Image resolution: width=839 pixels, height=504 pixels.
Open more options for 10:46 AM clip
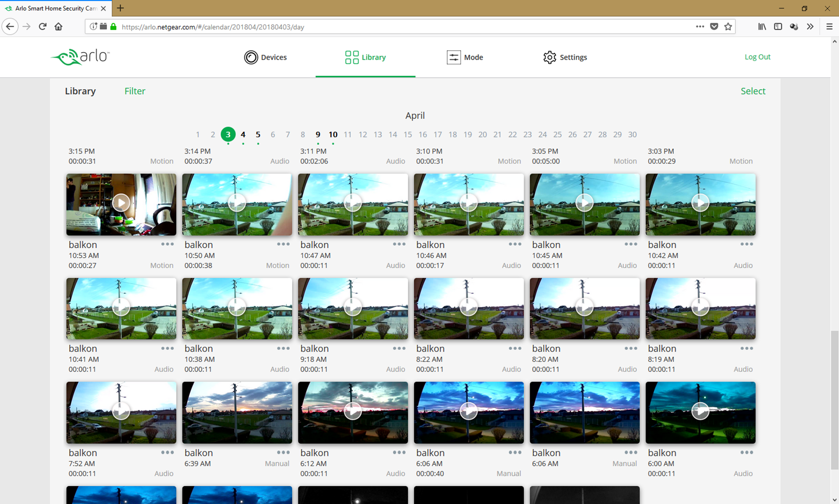(x=515, y=244)
